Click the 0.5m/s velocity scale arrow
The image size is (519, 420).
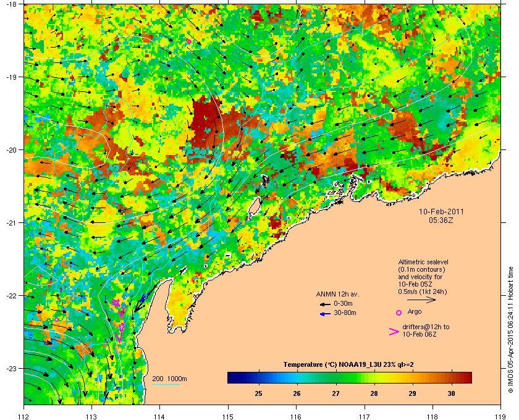421,300
